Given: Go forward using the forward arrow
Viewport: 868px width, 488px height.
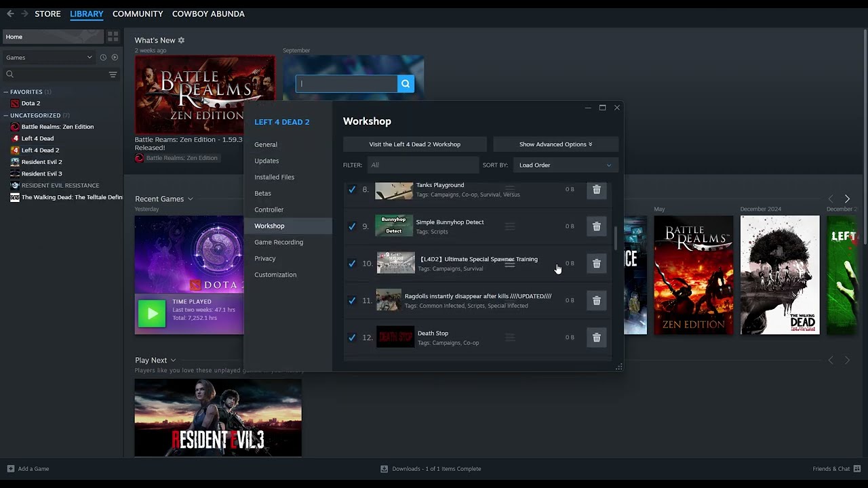Looking at the screenshot, I should pos(25,14).
